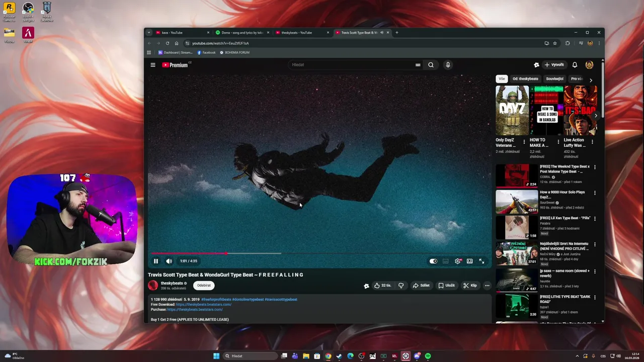Screen dimensions: 644x362
Task: Click the Vytvořit create button
Action: coord(554,65)
